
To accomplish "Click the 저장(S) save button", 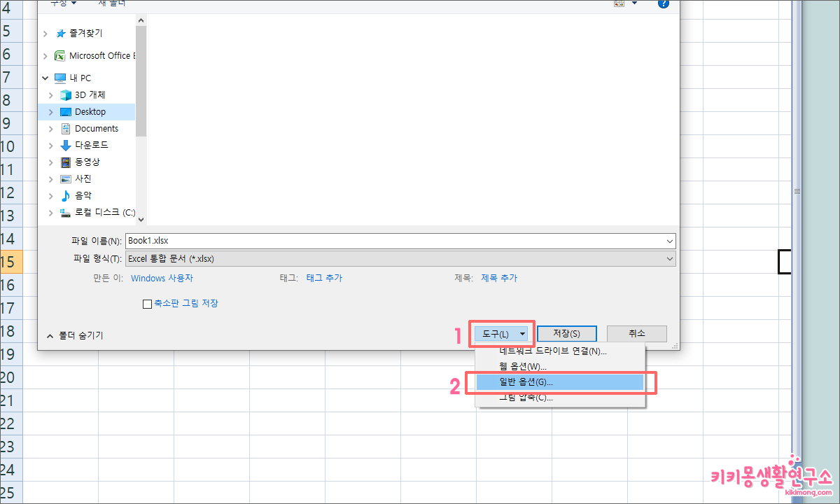I will tap(567, 334).
